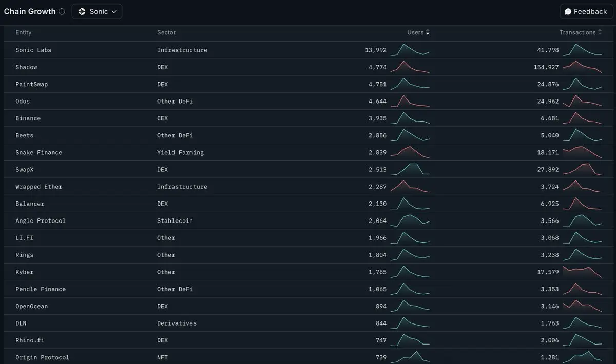This screenshot has height=364, width=616.
Task: Sort table by Transactions column
Action: pos(581,32)
